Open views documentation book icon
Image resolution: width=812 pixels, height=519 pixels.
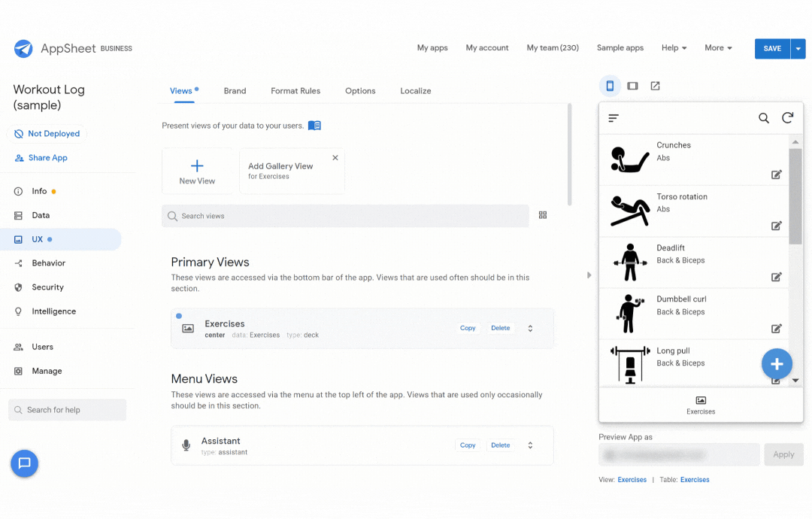(314, 126)
